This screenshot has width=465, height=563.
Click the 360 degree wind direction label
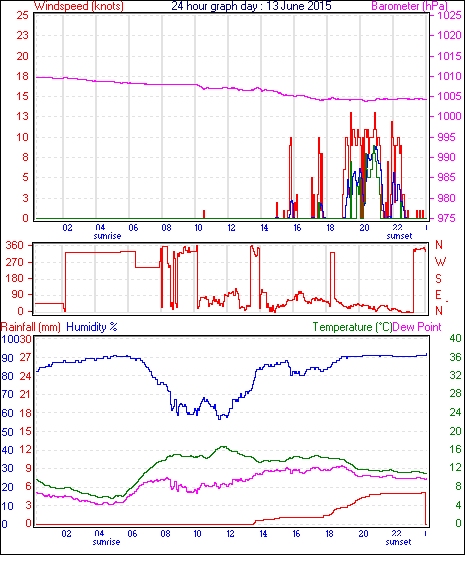coord(15,246)
